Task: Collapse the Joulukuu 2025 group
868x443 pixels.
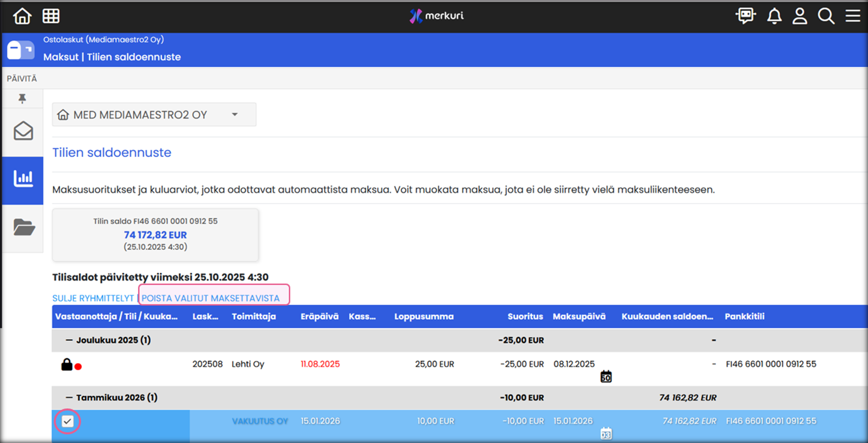Action: [x=69, y=340]
